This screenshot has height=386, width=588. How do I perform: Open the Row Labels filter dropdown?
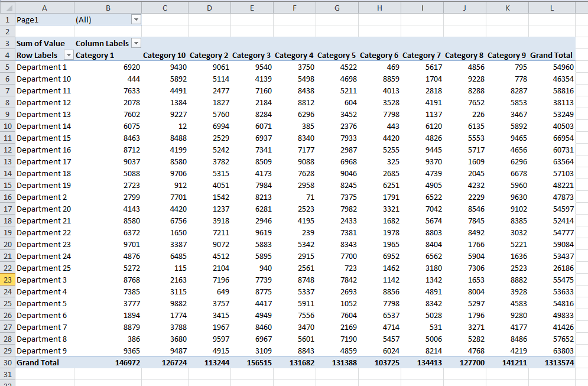tap(68, 55)
